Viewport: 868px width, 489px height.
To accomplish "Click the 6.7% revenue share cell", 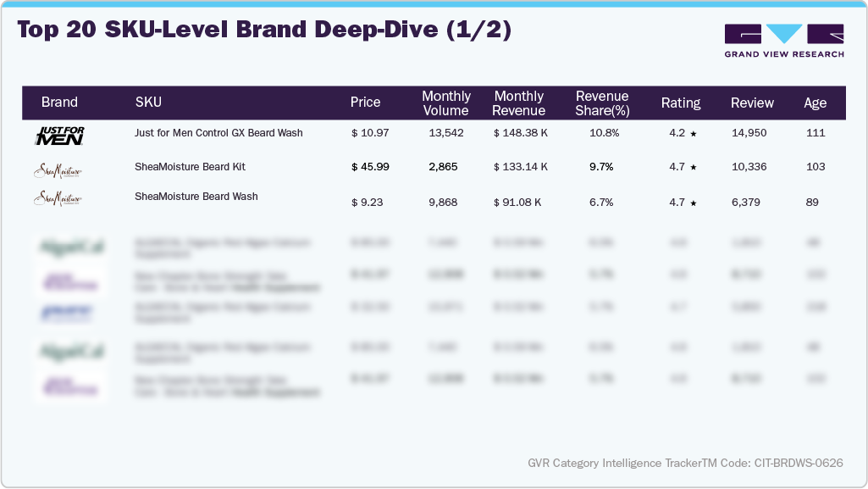I will pos(601,203).
